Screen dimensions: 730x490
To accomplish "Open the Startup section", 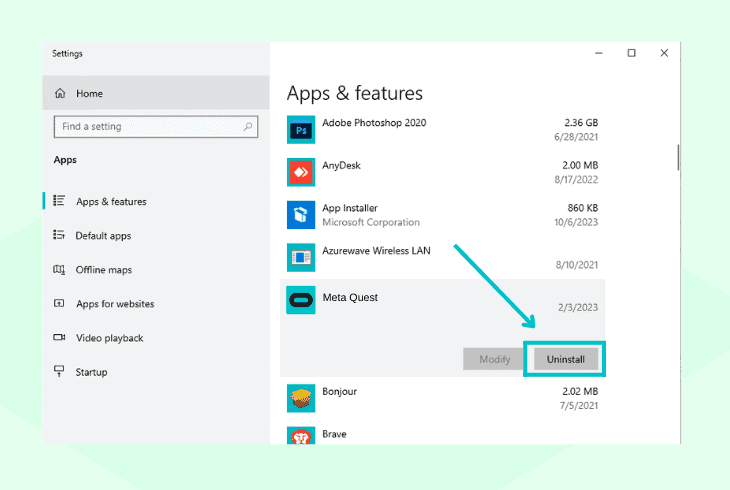I will click(x=92, y=372).
